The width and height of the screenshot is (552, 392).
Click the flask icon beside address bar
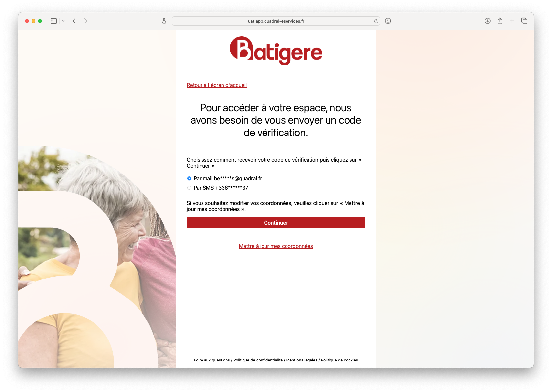[x=164, y=21]
